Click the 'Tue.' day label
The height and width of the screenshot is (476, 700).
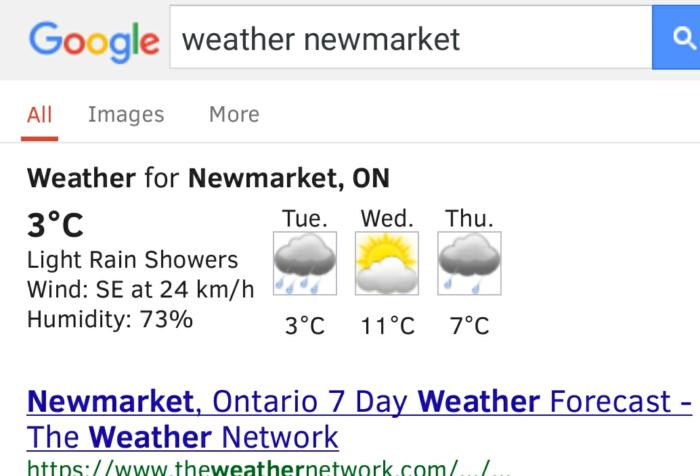(304, 218)
